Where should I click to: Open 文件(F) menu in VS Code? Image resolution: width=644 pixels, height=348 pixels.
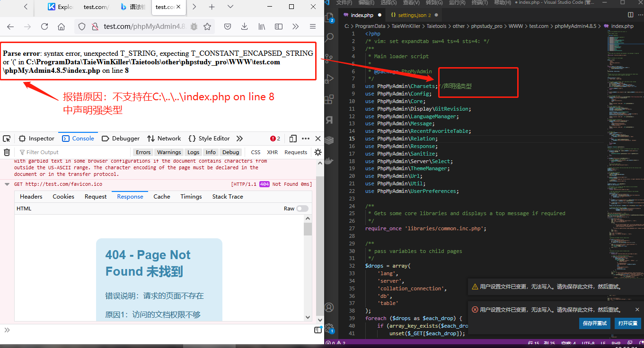(344, 3)
